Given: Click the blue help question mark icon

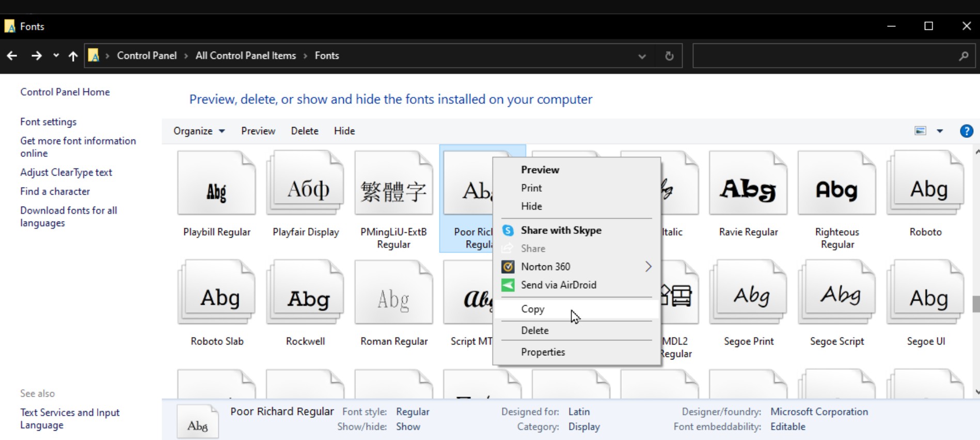Looking at the screenshot, I should [x=967, y=131].
